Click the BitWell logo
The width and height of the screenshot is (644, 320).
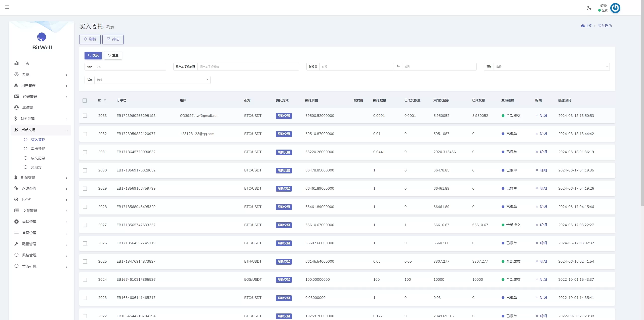[42, 37]
